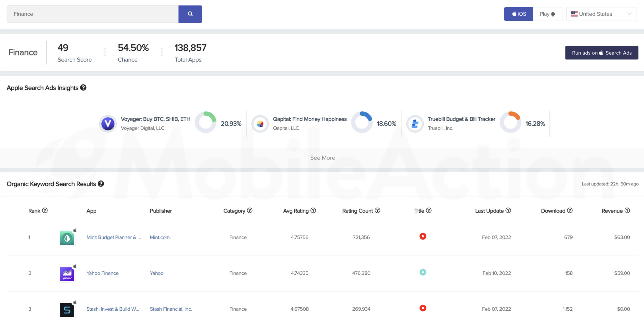Click the Rank column help icon
Image resolution: width=644 pixels, height=327 pixels.
tap(45, 210)
